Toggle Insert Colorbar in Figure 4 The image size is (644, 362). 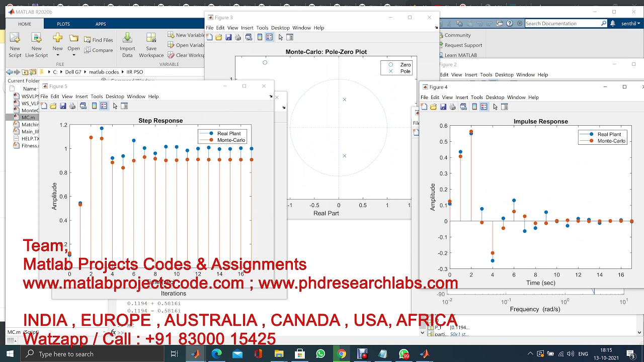coord(474,107)
